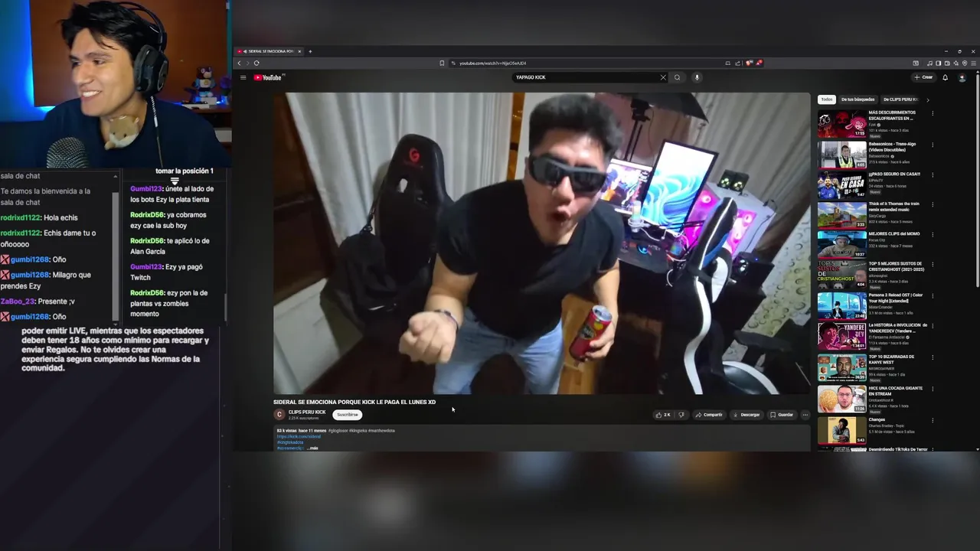Open more actions menu beside Guardar

(x=805, y=415)
